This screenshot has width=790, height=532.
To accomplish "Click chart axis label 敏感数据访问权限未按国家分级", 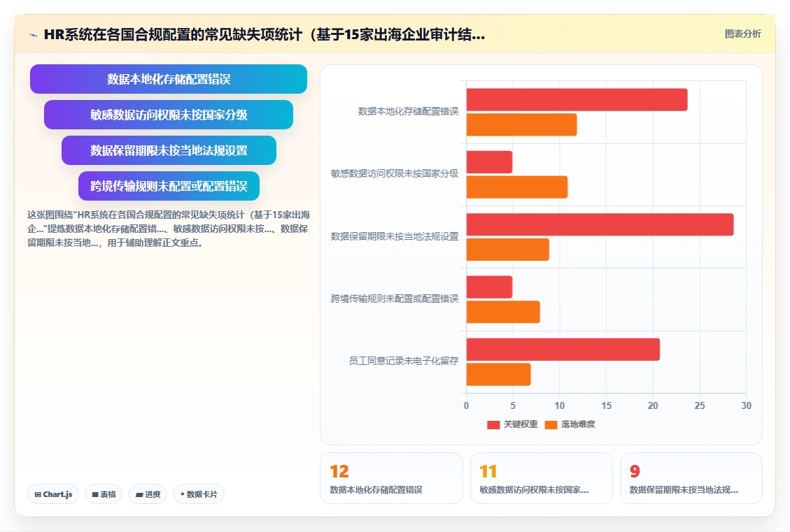I will coord(395,173).
